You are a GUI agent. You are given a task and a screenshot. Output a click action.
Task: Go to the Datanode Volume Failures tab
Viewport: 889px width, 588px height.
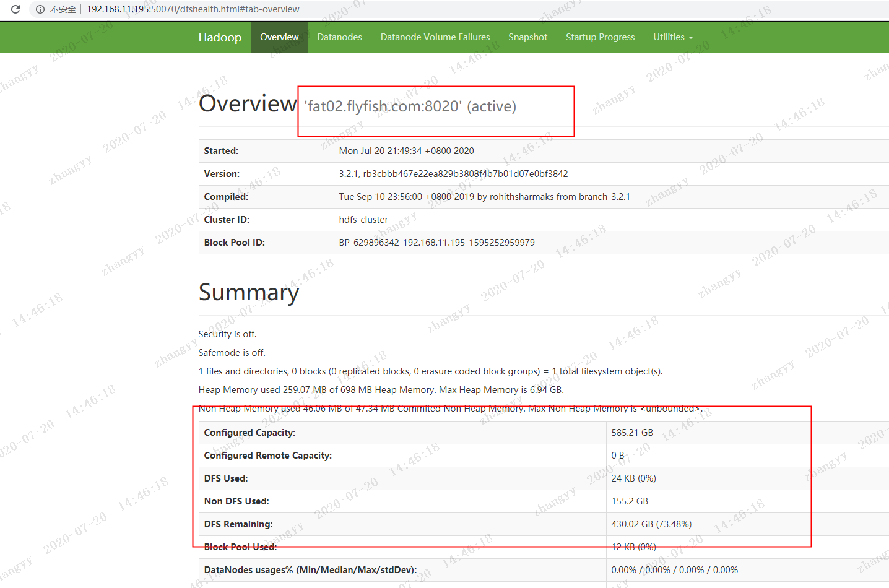435,37
